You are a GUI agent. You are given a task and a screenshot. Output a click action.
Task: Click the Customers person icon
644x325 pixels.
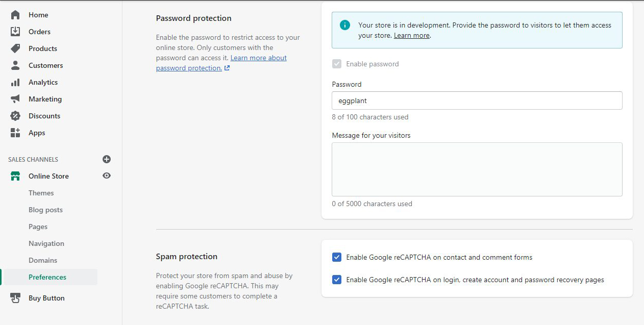15,65
